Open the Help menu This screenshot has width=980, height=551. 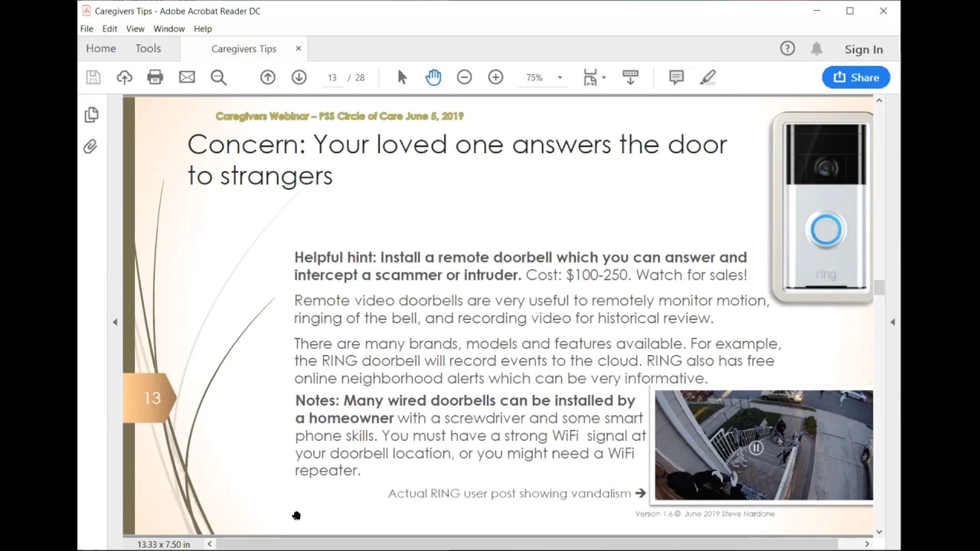pos(203,29)
